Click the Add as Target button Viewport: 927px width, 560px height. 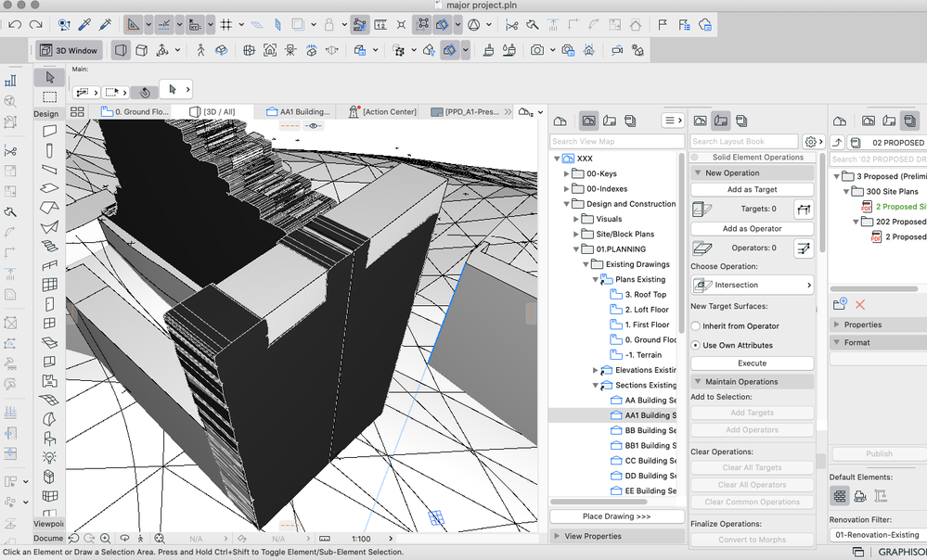752,189
